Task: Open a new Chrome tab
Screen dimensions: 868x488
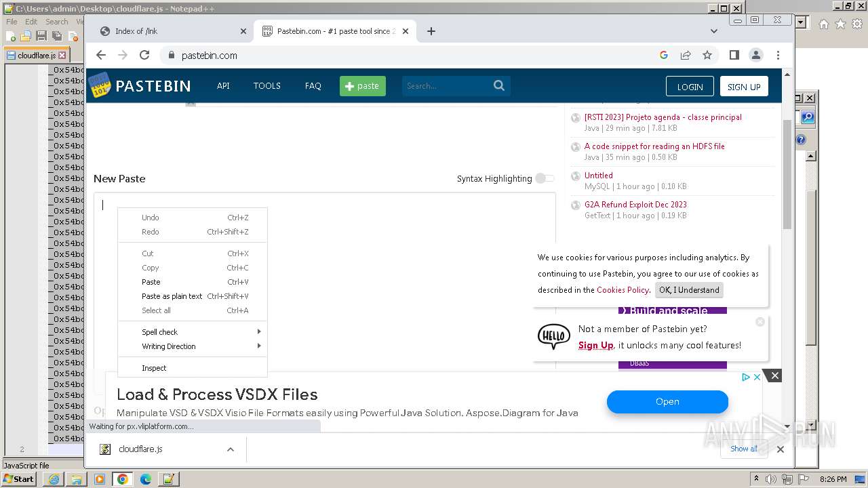Action: [431, 31]
